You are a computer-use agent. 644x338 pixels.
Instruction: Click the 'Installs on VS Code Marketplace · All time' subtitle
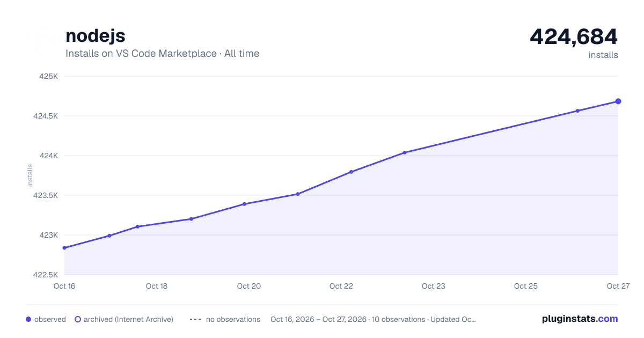coord(162,54)
